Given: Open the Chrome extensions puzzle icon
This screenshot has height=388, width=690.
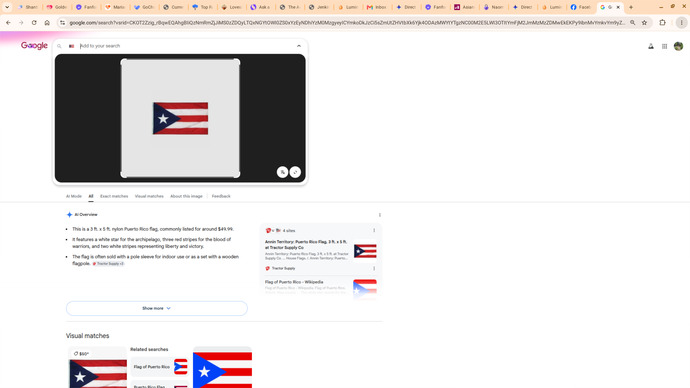Looking at the screenshot, I should [x=662, y=22].
